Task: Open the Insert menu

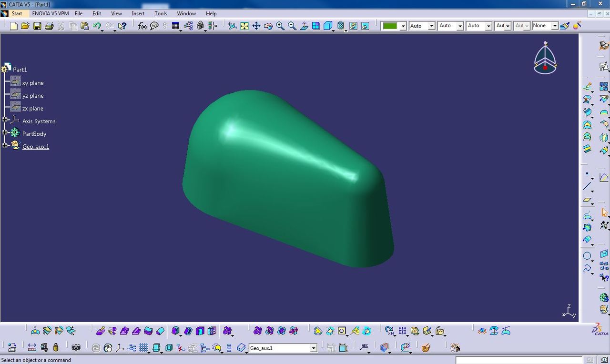Action: pos(138,13)
